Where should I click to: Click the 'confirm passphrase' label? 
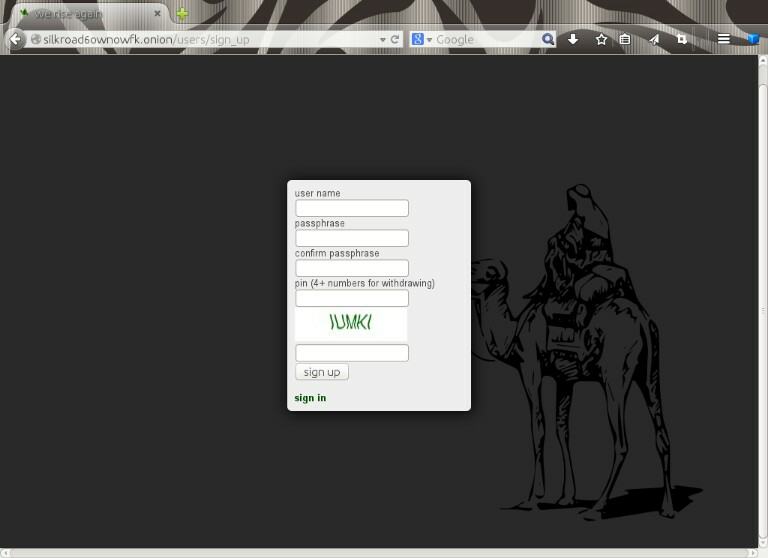[337, 253]
